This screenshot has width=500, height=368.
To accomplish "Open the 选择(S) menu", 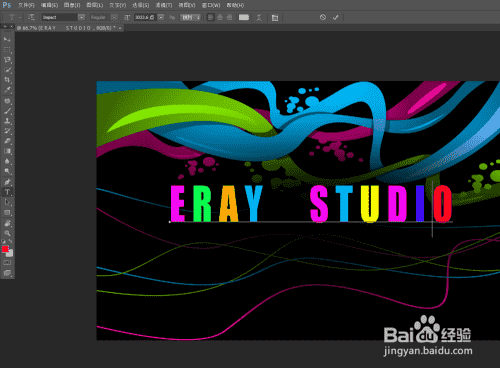I will [x=141, y=5].
